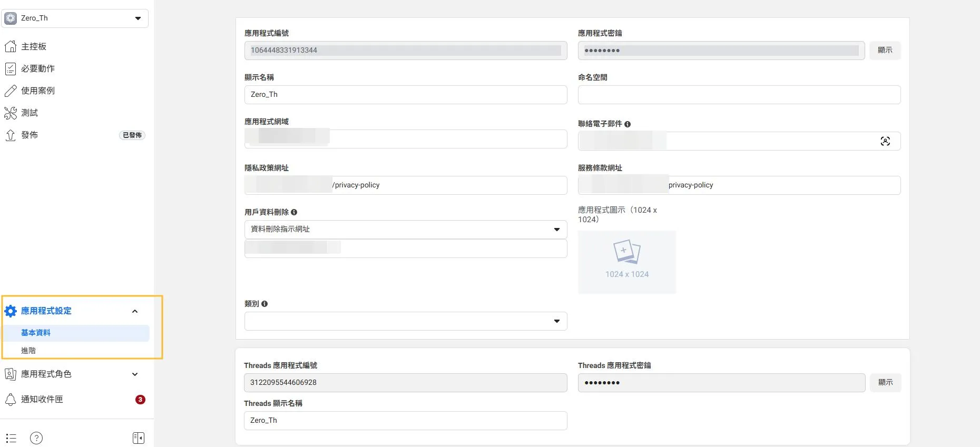Image resolution: width=980 pixels, height=447 pixels.
Task: Collapse the 應用程式設定 section
Action: pos(135,311)
